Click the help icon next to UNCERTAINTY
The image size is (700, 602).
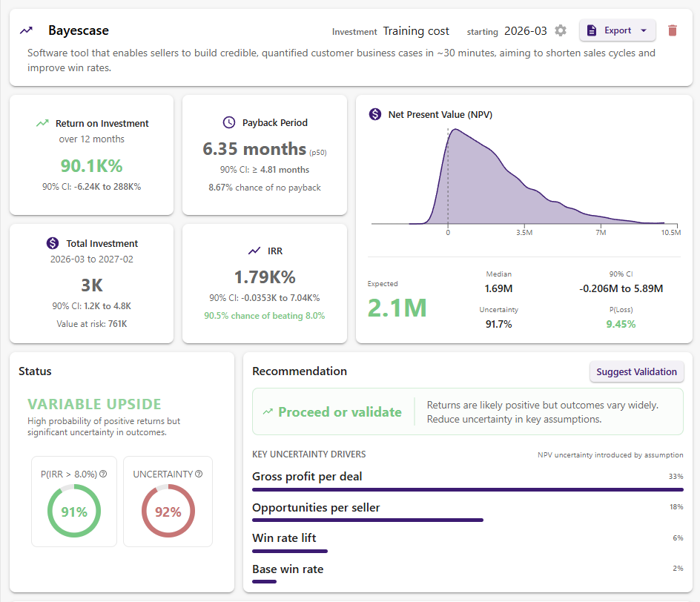coord(199,474)
